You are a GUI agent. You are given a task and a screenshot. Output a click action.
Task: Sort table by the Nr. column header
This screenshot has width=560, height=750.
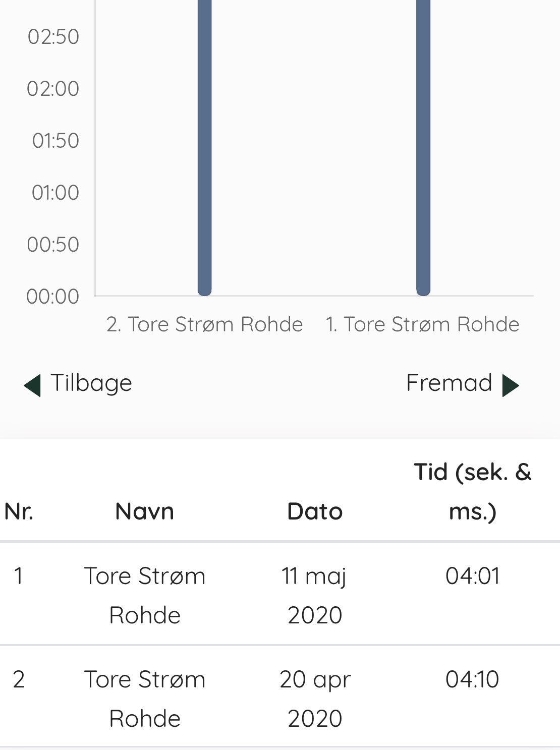click(x=19, y=511)
